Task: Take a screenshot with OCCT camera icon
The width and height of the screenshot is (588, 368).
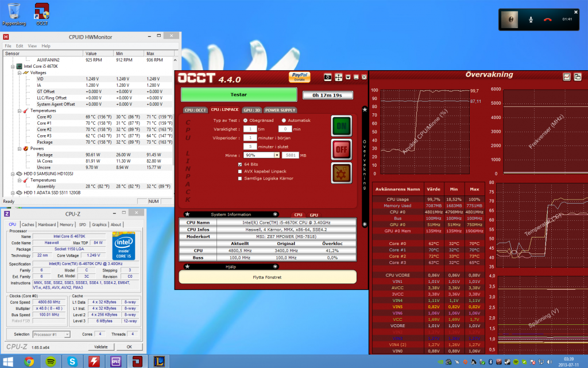Action: point(328,78)
